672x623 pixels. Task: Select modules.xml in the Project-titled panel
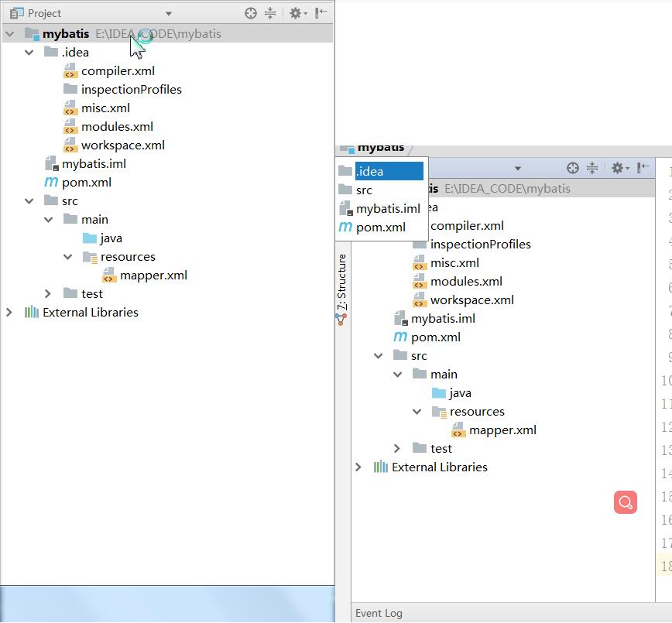pos(117,127)
